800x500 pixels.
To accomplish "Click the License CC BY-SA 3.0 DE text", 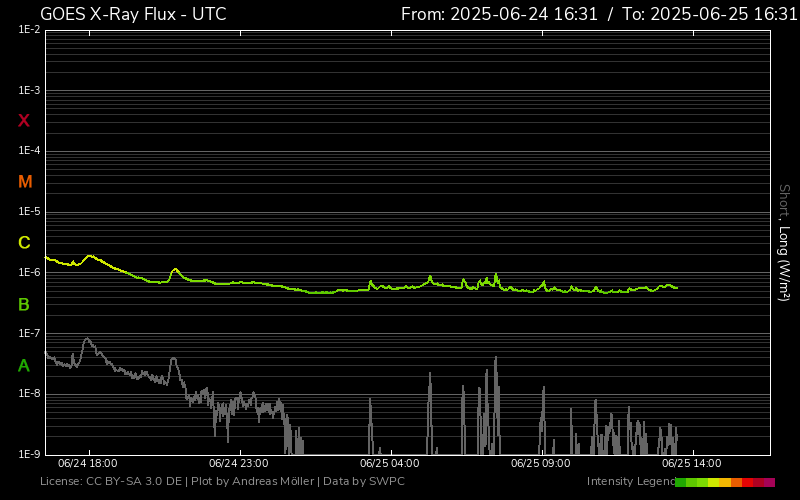I will coord(111,482).
